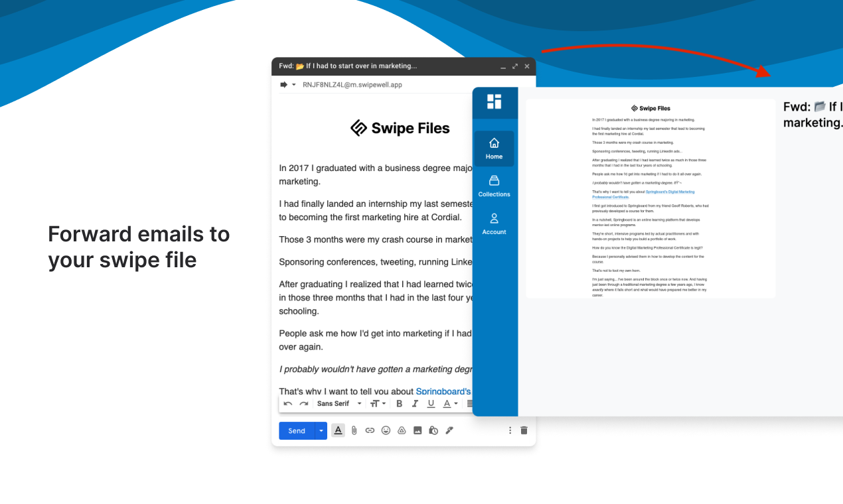Attach files with the paperclip icon
The image size is (843, 504).
[354, 430]
